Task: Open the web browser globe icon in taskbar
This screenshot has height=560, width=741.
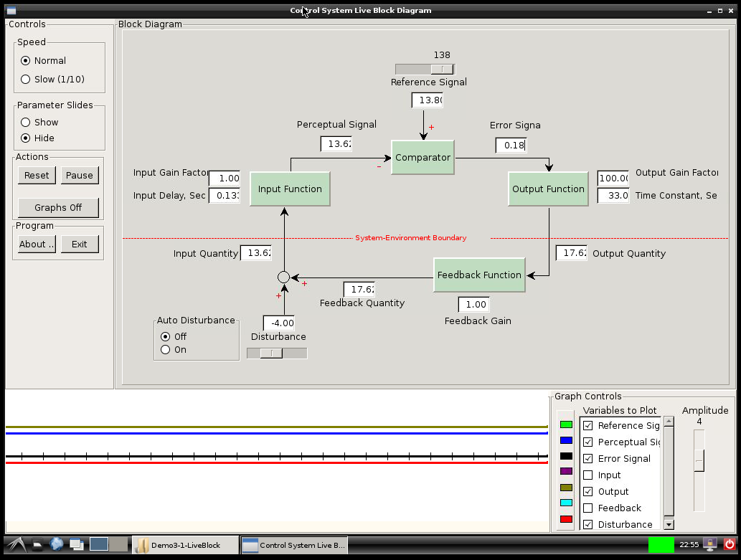Action: [57, 544]
